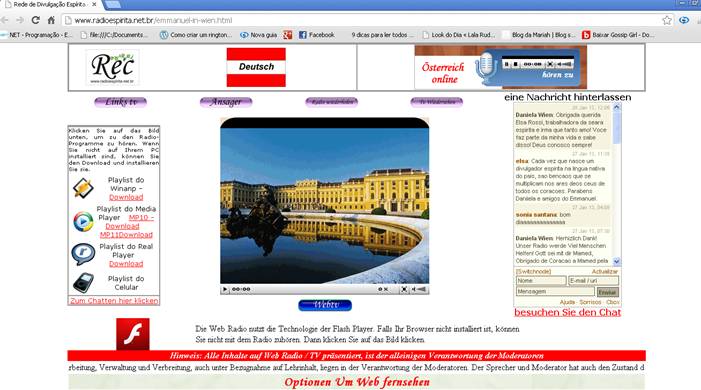
Task: Open the Windows Media Player playlist icon
Action: [83, 221]
